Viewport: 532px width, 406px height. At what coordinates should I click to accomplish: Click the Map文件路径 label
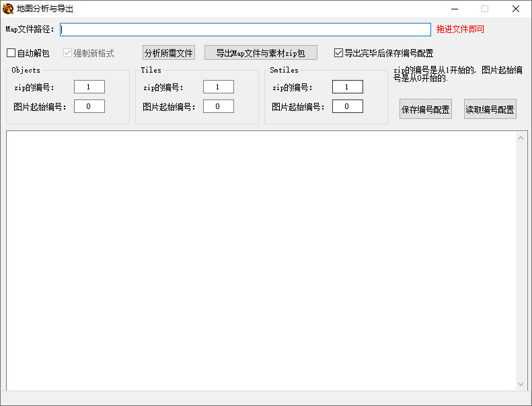click(x=30, y=29)
